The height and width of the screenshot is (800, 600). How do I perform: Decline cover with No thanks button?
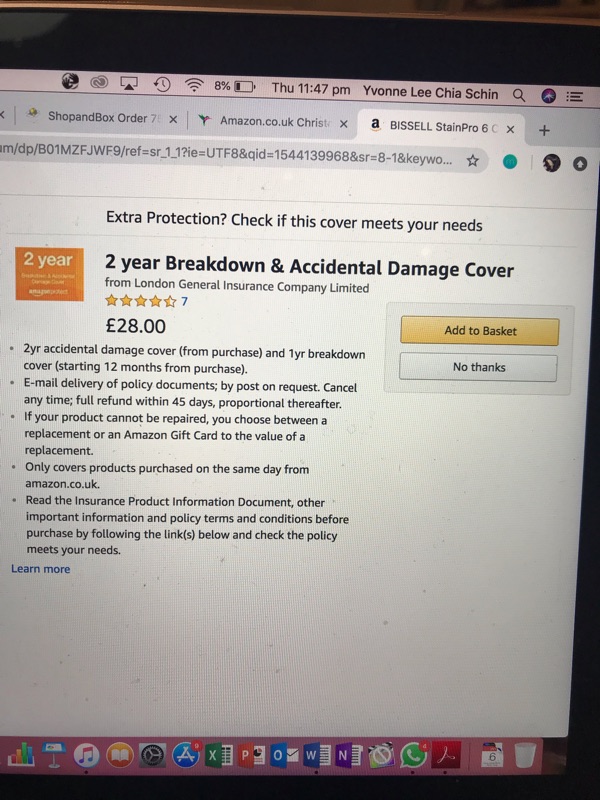[479, 367]
